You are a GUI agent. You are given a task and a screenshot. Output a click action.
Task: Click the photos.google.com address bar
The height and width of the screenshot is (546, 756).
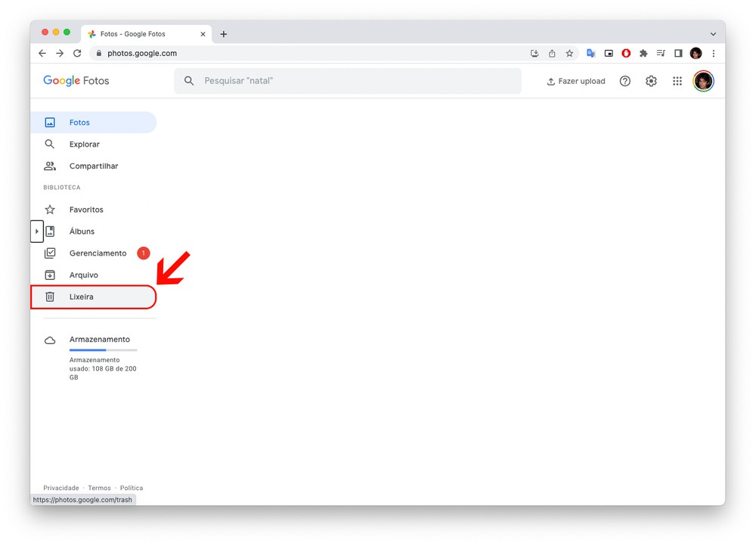[308, 53]
